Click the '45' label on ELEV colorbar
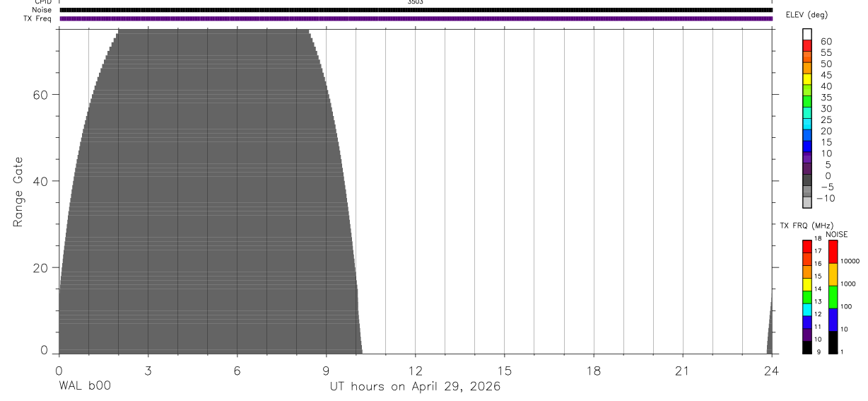 (x=826, y=75)
